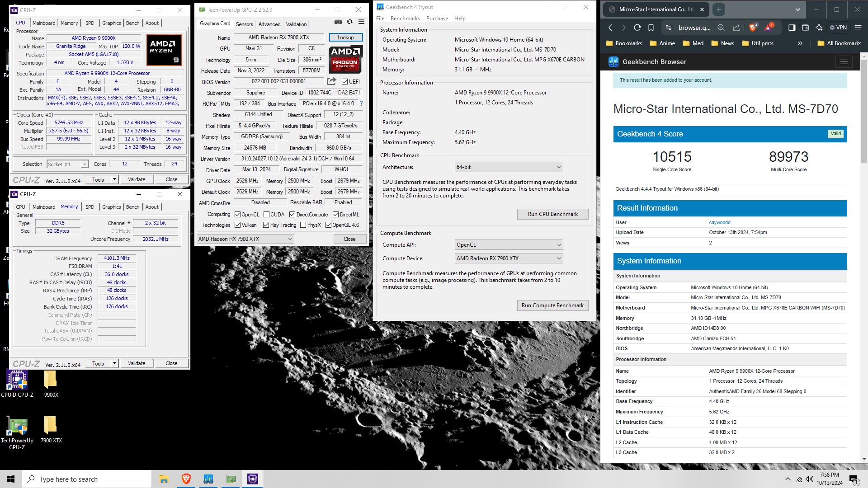Click browser zoom magnifier icon
The width and height of the screenshot is (868, 488).
click(x=721, y=28)
